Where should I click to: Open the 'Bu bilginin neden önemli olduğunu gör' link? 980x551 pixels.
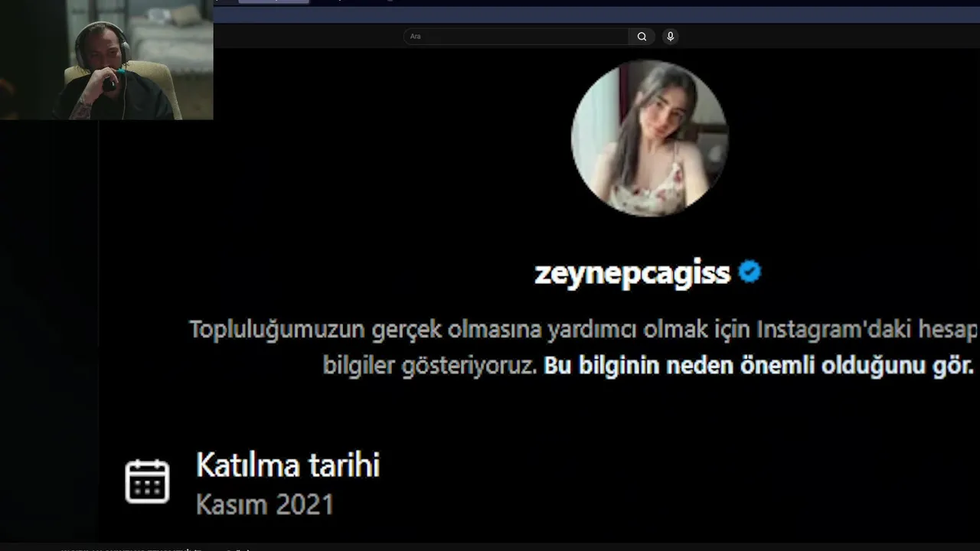[758, 366]
